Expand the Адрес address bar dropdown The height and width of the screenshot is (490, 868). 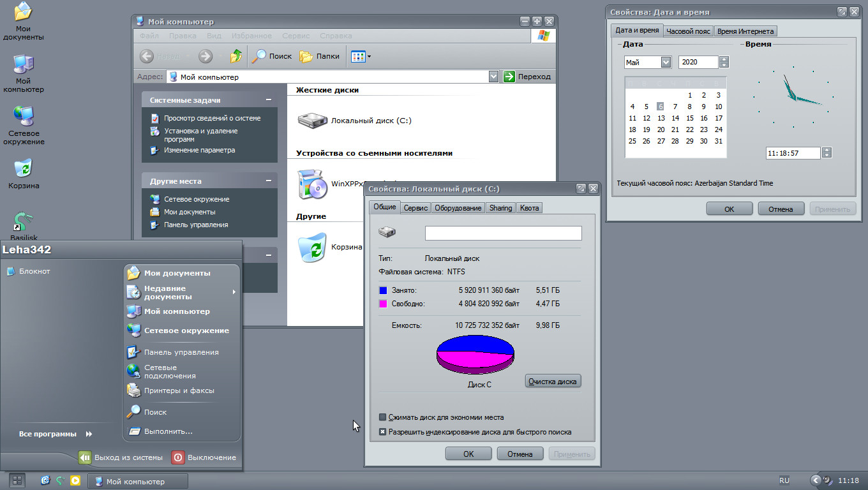coord(493,77)
